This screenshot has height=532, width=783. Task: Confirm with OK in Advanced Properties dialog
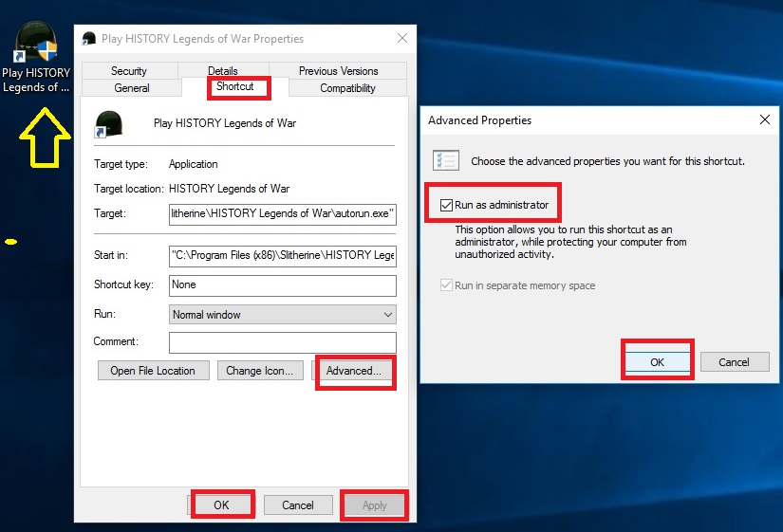click(657, 362)
